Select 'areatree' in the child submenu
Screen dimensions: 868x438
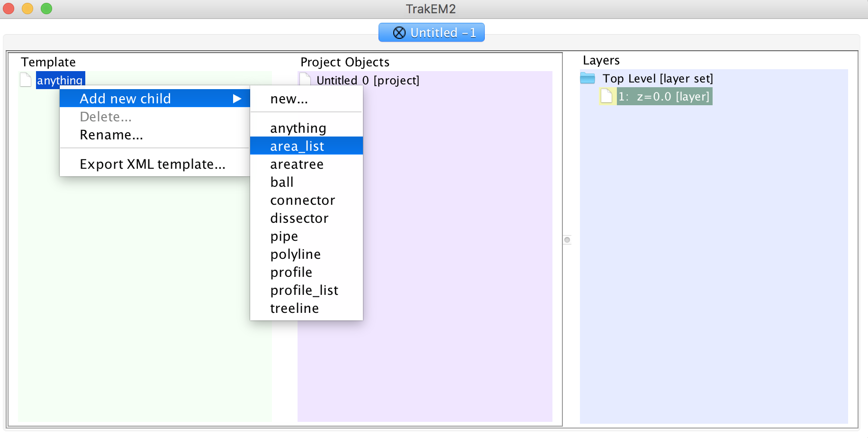pos(306,164)
